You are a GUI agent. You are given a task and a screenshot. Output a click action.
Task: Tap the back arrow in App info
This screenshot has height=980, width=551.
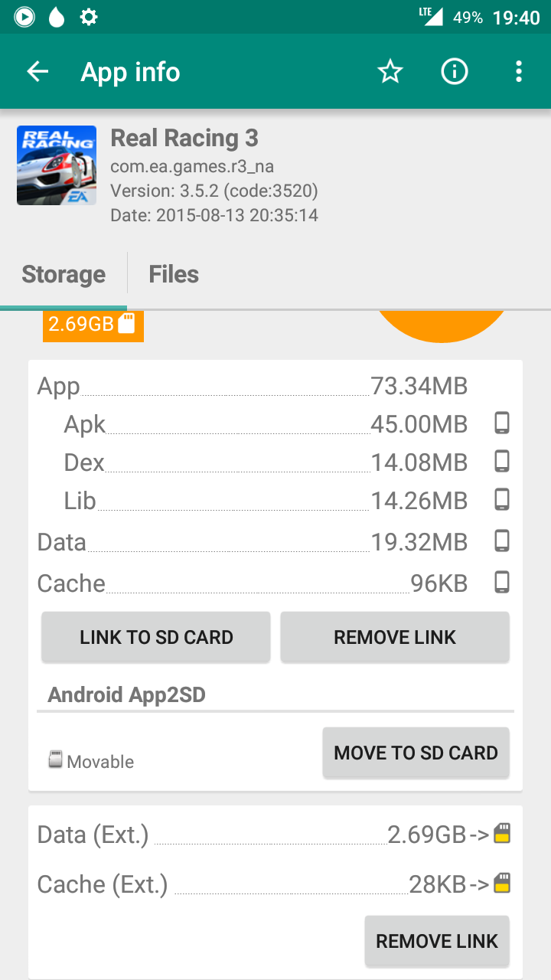pos(37,72)
